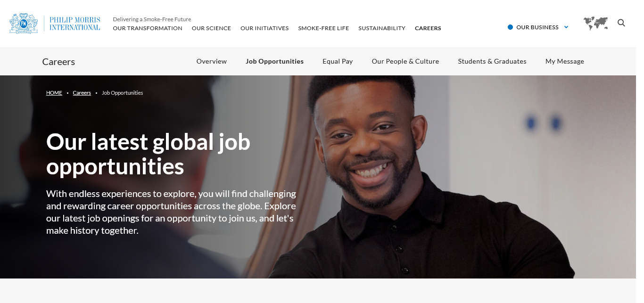Click the HOME breadcrumb link
The image size is (644, 303).
tap(54, 93)
